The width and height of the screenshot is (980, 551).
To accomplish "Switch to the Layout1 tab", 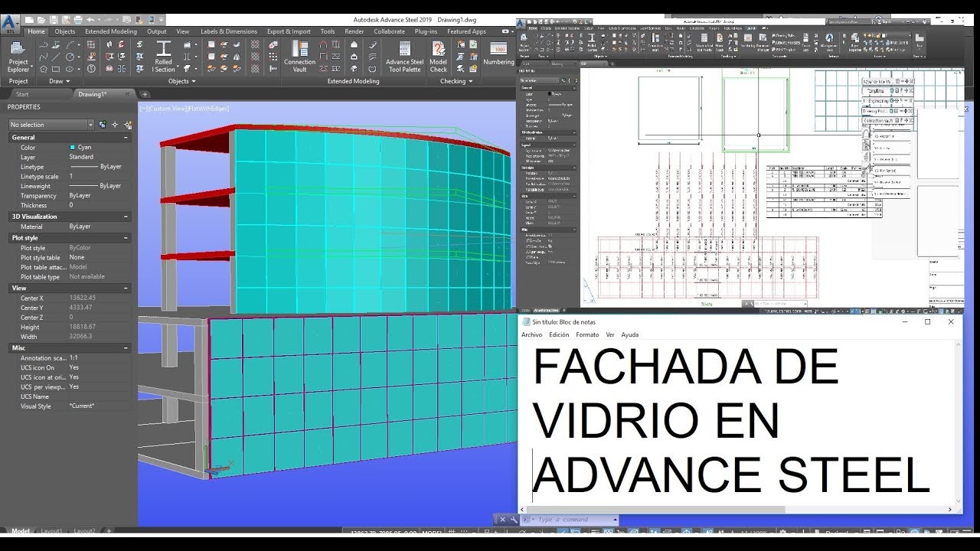I will point(51,530).
